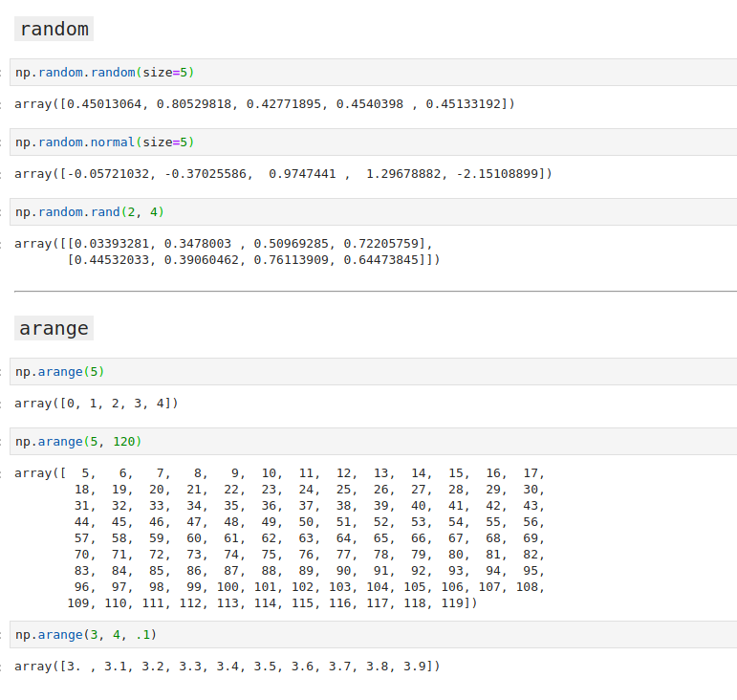Click the output value 0.9747441
737x700 pixels.
point(302,174)
